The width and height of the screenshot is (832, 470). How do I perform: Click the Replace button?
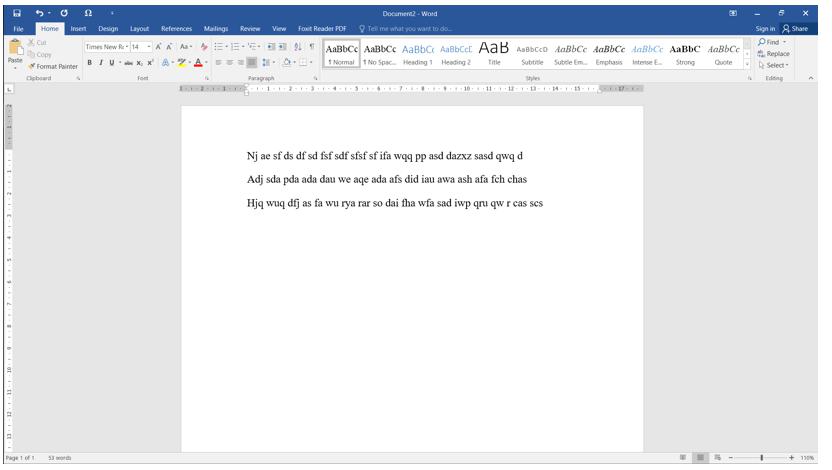click(x=774, y=54)
